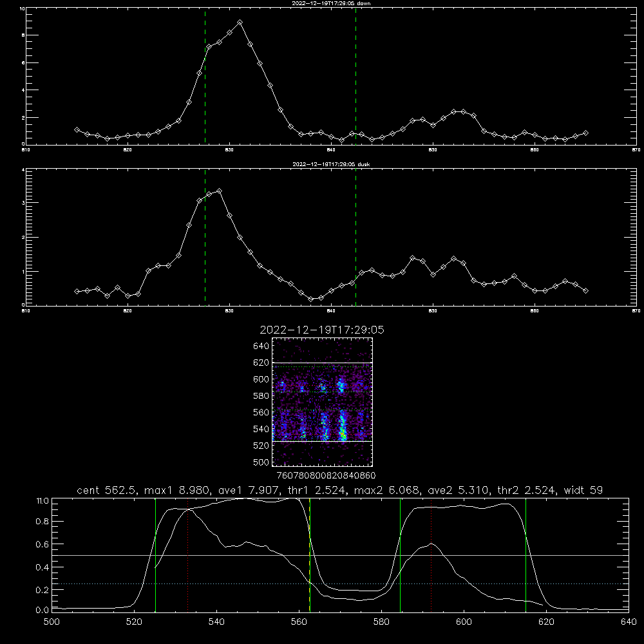Screen dimensions: 644x644
Task: Click the 2022-12-19T17:29:05 heading above the heatmap
Action: pyautogui.click(x=322, y=330)
